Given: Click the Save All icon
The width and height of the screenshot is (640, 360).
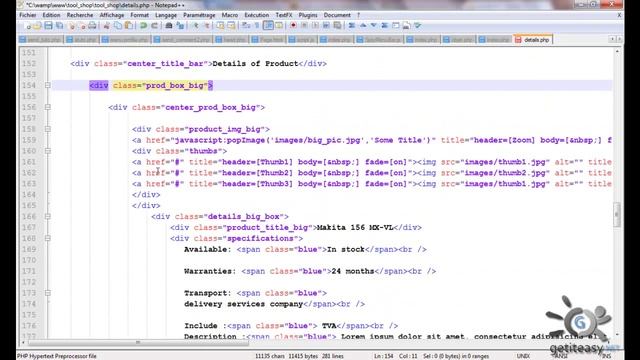Looking at the screenshot, I should (60, 26).
